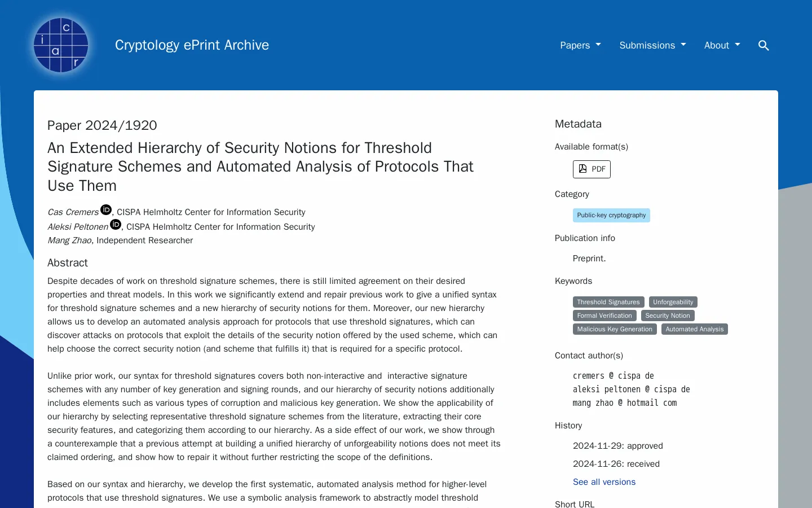Click Cas Cremers' ORCID icon

click(x=106, y=210)
